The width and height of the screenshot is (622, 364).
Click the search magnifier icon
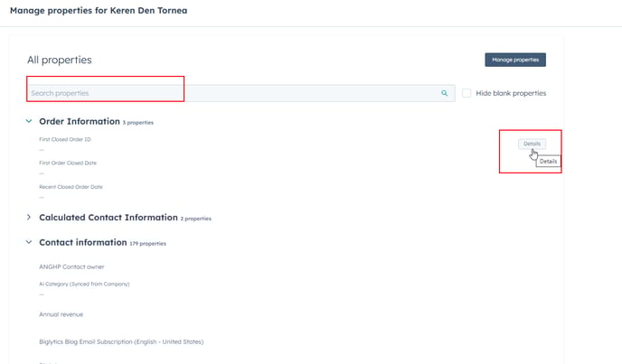click(x=444, y=93)
